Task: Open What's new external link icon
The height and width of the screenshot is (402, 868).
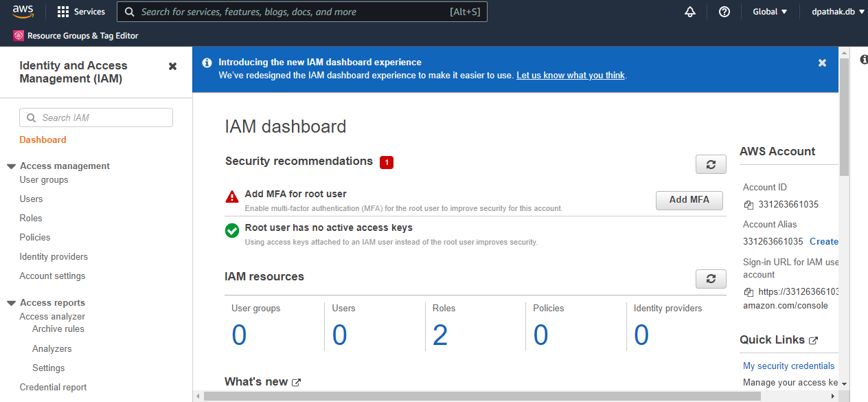Action: (x=297, y=382)
